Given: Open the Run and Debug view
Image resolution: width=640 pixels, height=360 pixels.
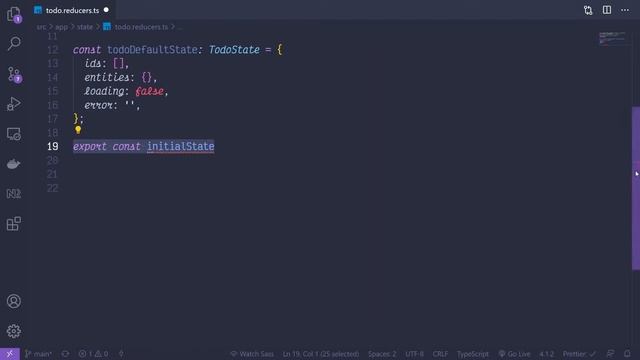Looking at the screenshot, I should [x=13, y=104].
